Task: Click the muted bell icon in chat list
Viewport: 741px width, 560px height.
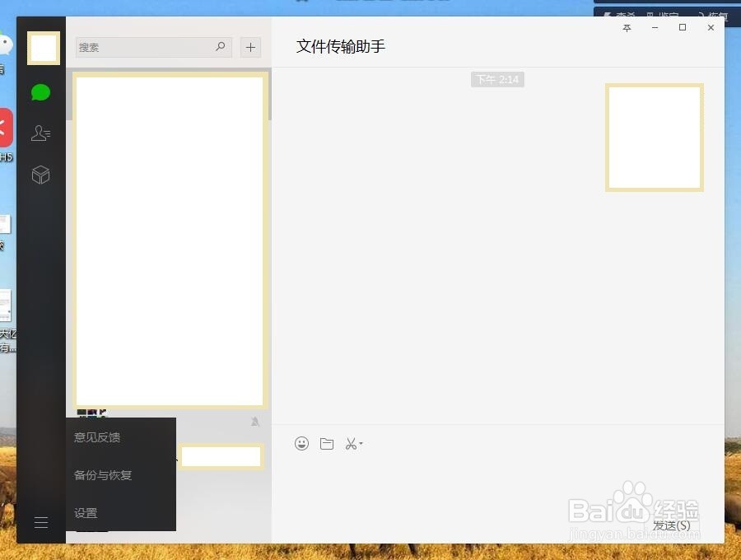Action: tap(255, 422)
